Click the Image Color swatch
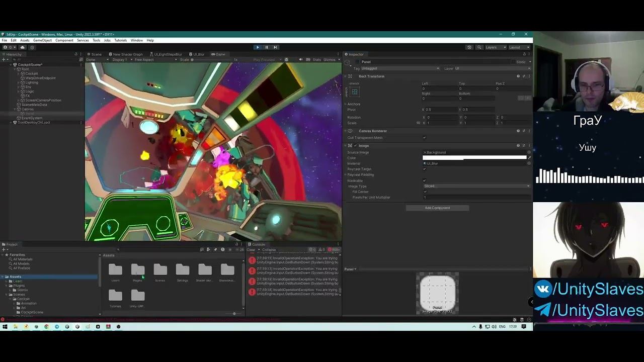Viewport: 644px width, 362px height. click(474, 158)
